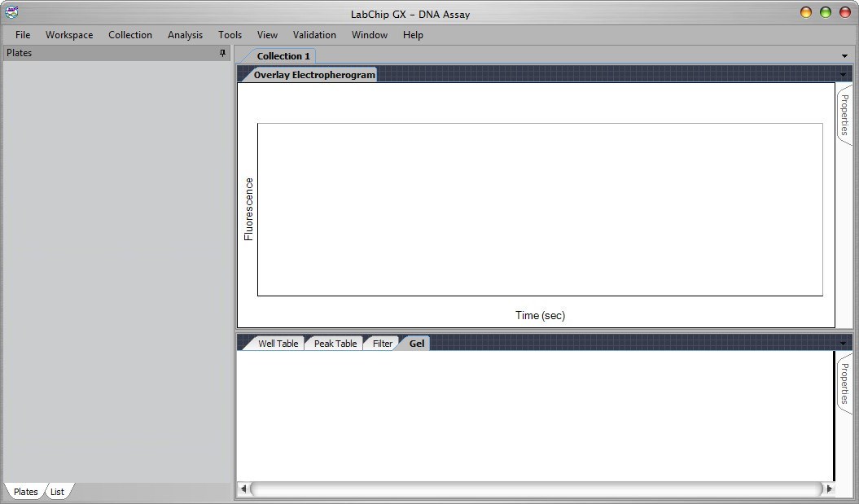Open the Filter tab
859x504 pixels.
(381, 343)
